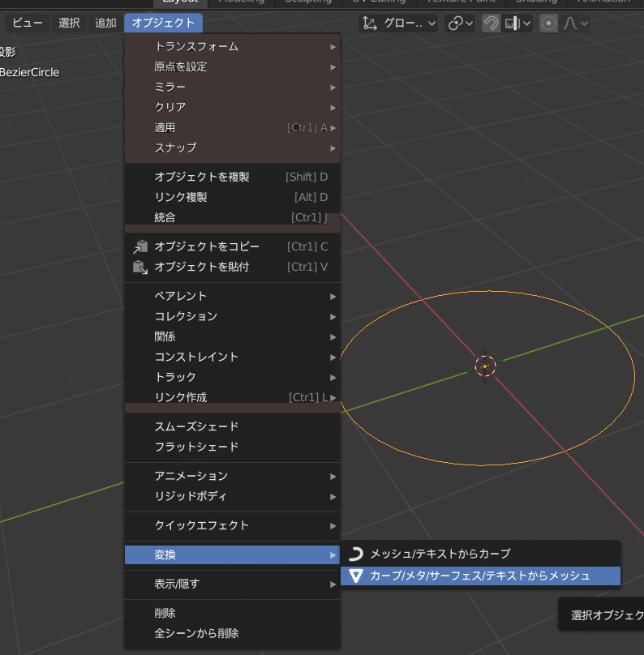
Task: Choose オブジェクトを複製 from the menu
Action: point(232,177)
